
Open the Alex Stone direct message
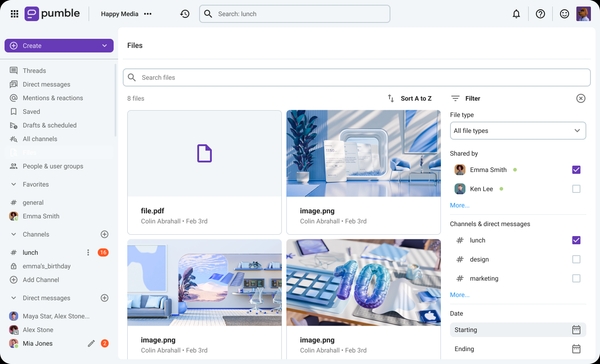pyautogui.click(x=38, y=330)
